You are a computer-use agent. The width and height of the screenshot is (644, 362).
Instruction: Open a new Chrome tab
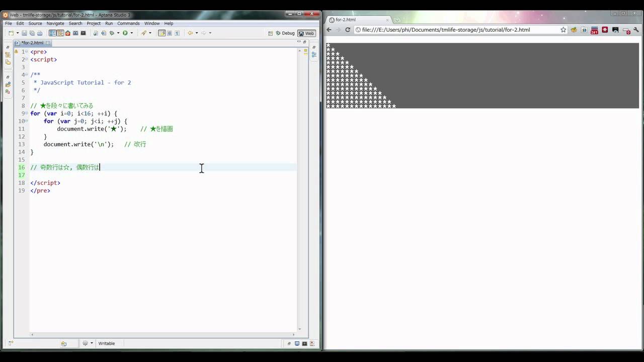tap(397, 20)
